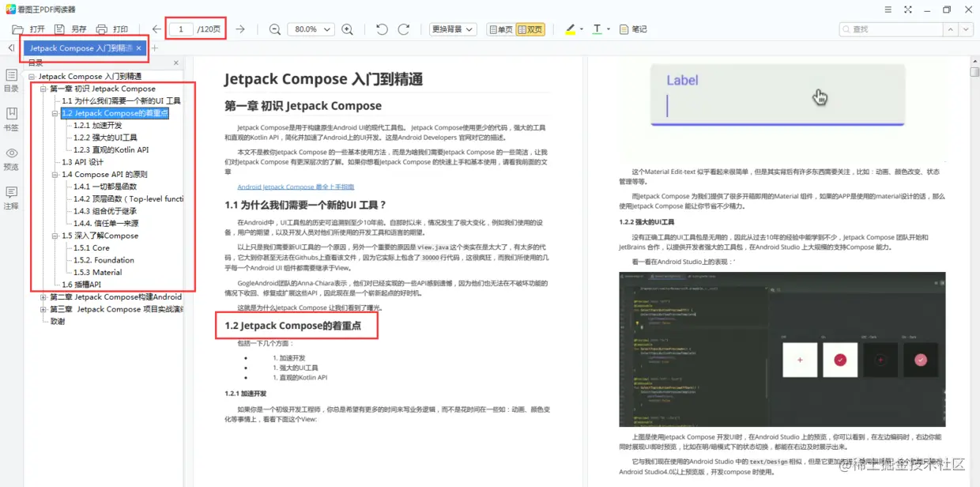Select outline item 1.2.3 直观的Kotlin API
980x487 pixels.
pos(111,150)
